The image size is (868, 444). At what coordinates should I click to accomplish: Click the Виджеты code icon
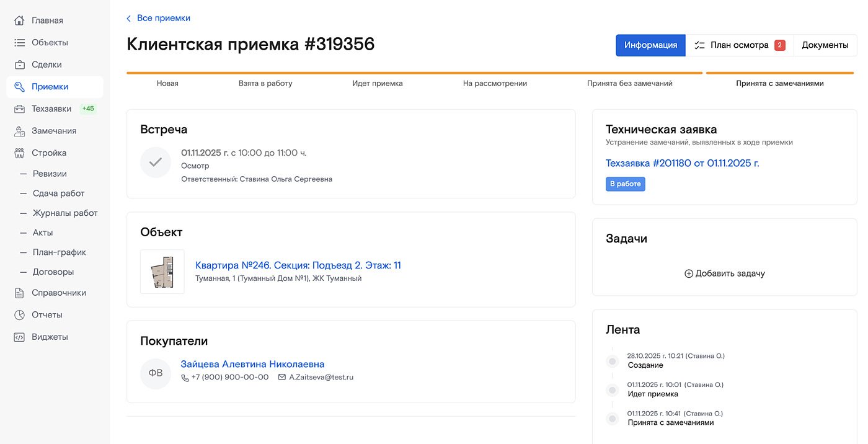pyautogui.click(x=19, y=337)
